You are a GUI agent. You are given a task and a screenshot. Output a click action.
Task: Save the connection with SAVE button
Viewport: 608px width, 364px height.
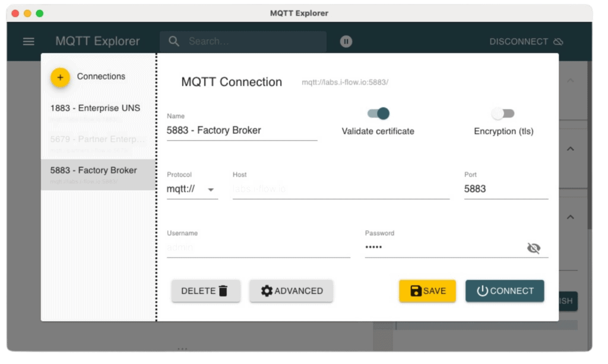click(427, 291)
